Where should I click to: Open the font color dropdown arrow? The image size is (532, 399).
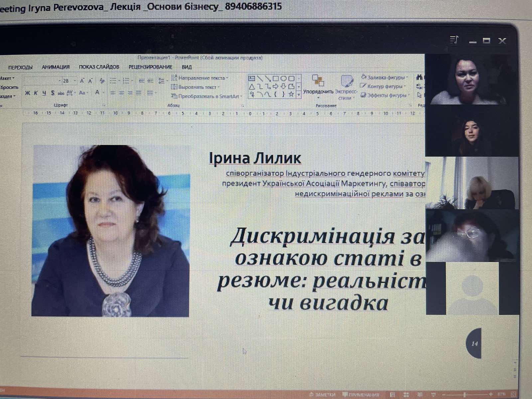coord(104,93)
